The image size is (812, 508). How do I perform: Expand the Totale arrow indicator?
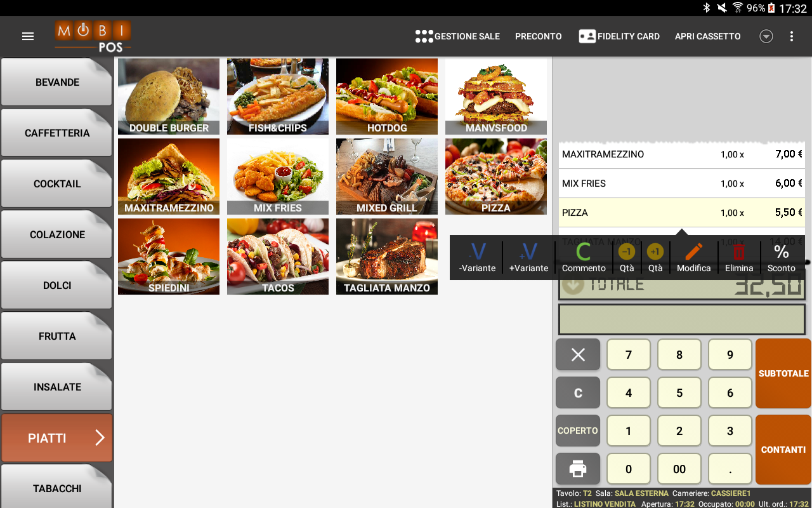[x=573, y=285]
